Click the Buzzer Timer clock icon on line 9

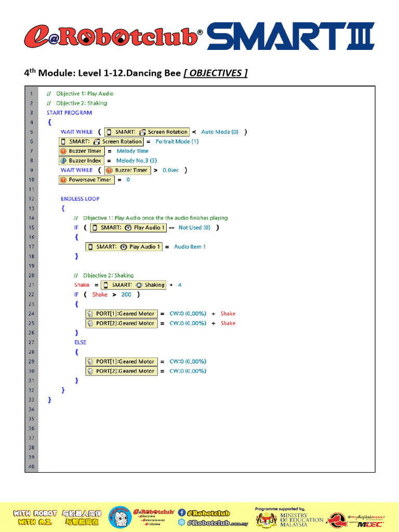109,170
